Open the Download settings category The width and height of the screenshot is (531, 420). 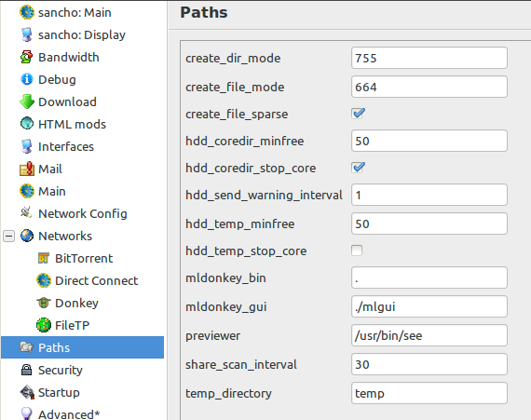[67, 102]
